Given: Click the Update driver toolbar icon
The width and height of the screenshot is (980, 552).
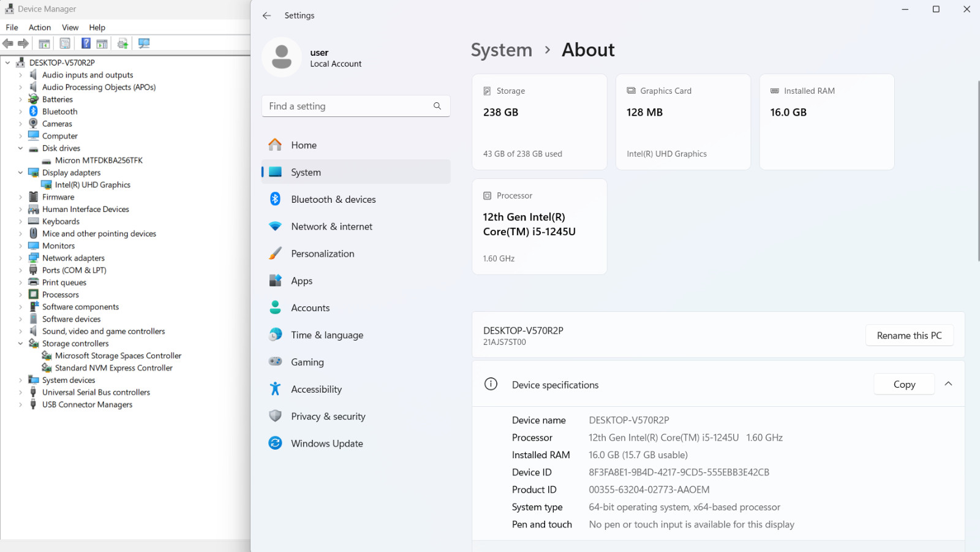Looking at the screenshot, I should click(123, 43).
